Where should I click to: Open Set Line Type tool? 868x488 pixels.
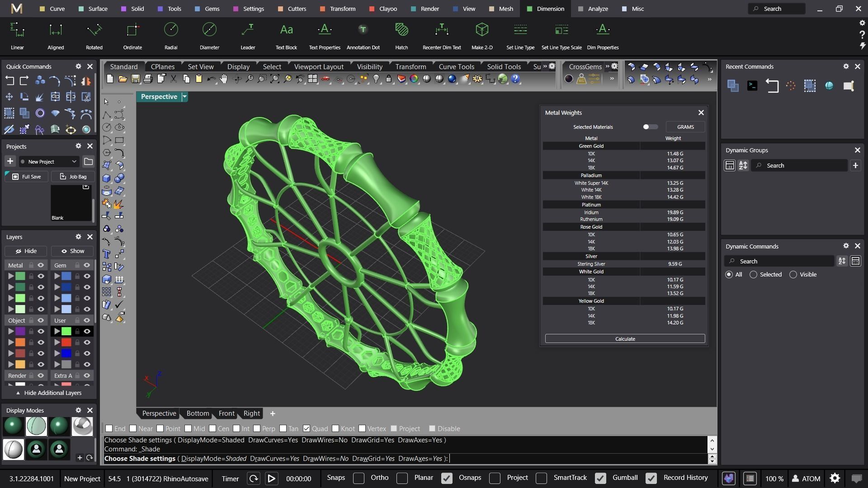tap(520, 35)
